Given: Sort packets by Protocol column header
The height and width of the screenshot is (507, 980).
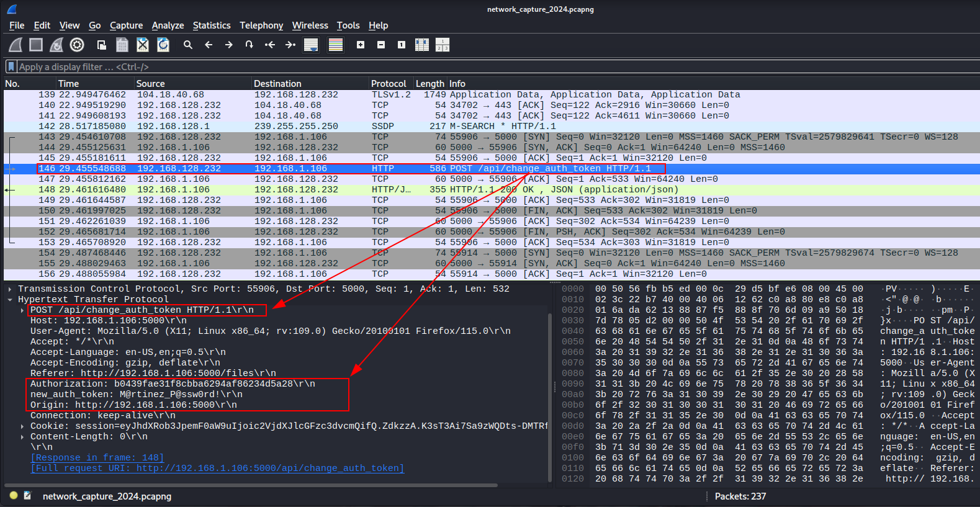Looking at the screenshot, I should (390, 84).
